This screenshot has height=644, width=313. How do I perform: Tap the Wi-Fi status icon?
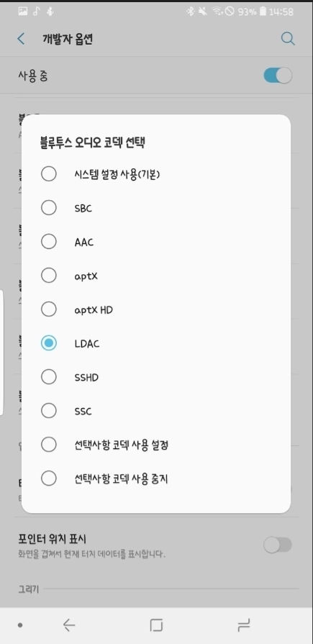coord(217,12)
